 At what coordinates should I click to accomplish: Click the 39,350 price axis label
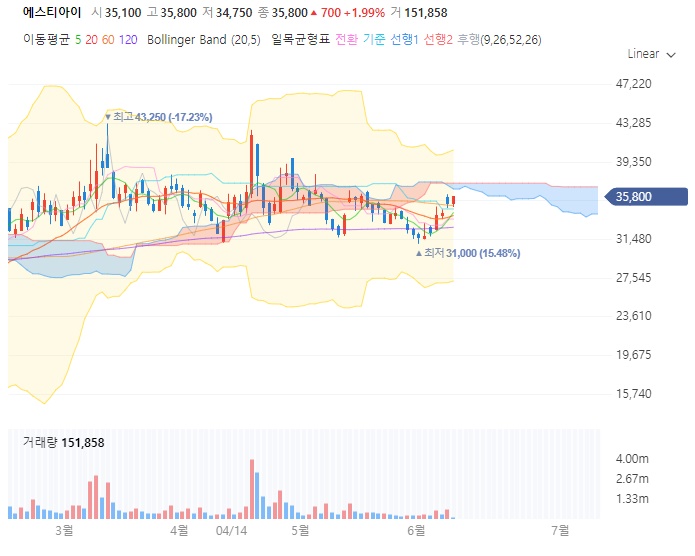(x=633, y=162)
